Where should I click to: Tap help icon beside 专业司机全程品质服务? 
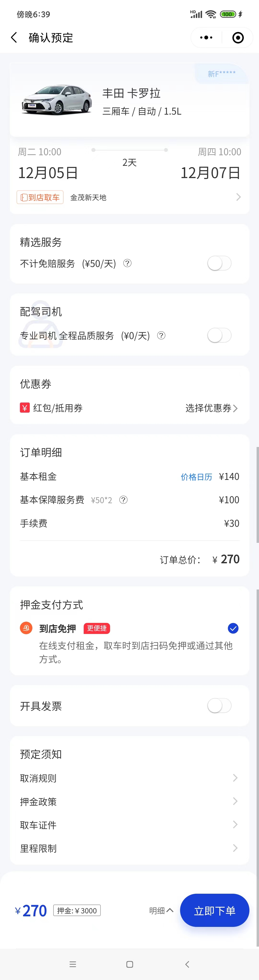tap(161, 335)
